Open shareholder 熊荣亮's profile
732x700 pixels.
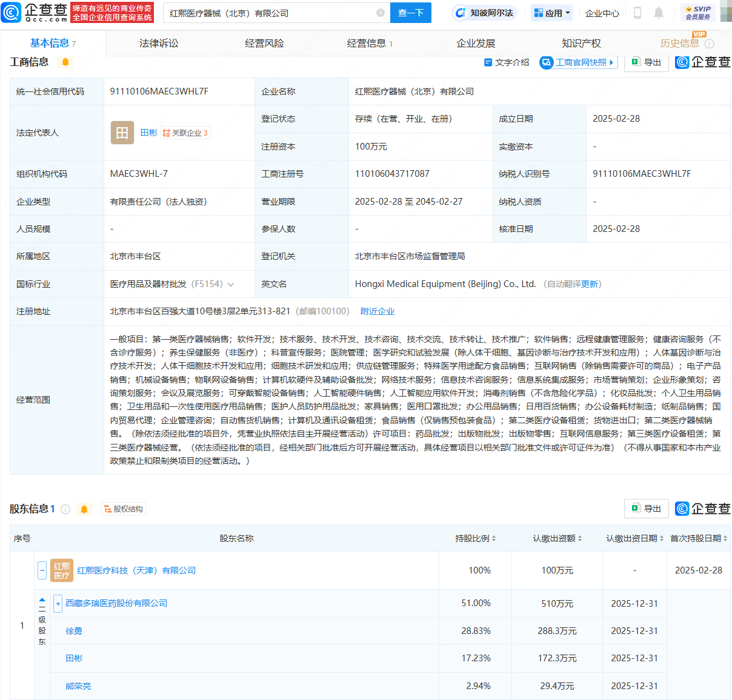click(x=78, y=686)
